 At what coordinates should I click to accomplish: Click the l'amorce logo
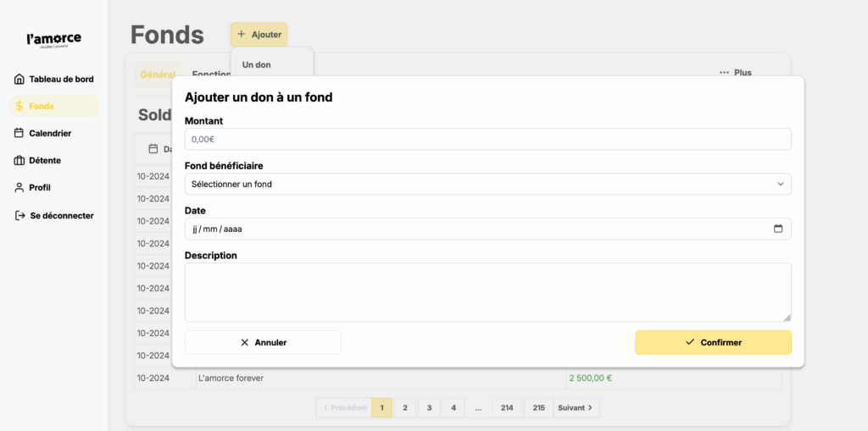coord(54,39)
